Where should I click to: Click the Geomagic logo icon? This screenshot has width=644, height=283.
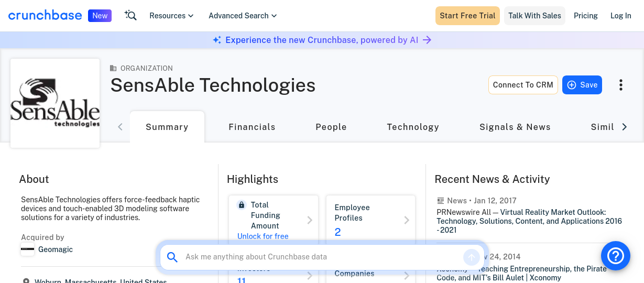[x=27, y=249]
